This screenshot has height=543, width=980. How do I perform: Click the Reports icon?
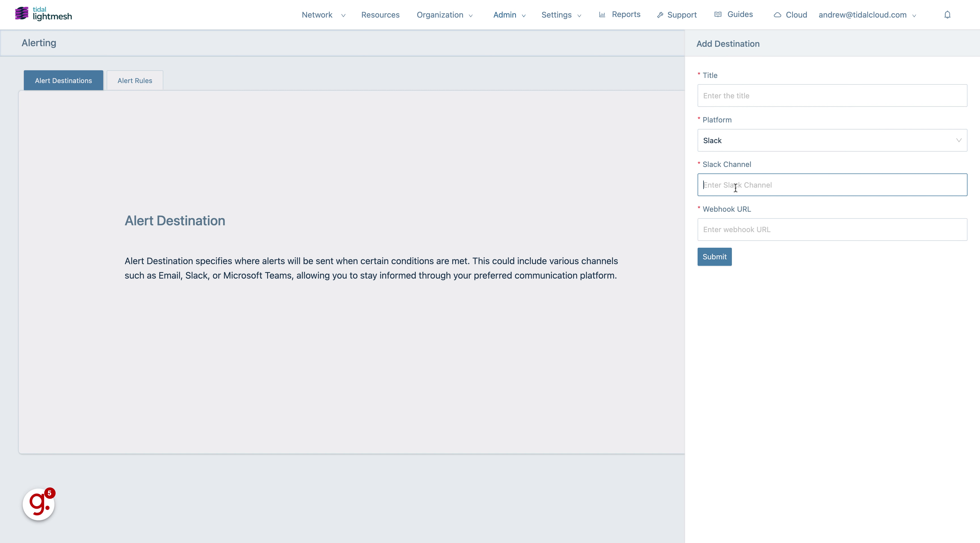click(601, 15)
